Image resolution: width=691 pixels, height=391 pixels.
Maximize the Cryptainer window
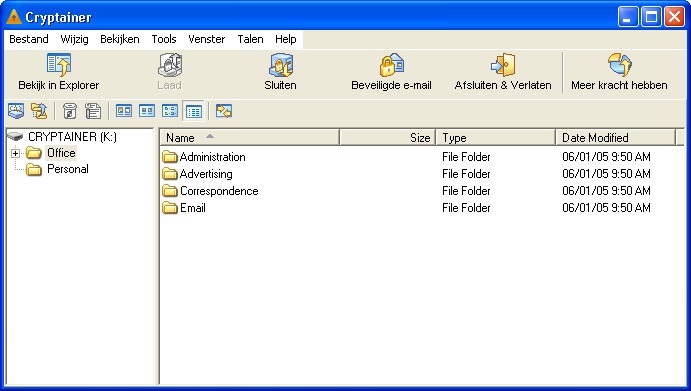(x=651, y=17)
